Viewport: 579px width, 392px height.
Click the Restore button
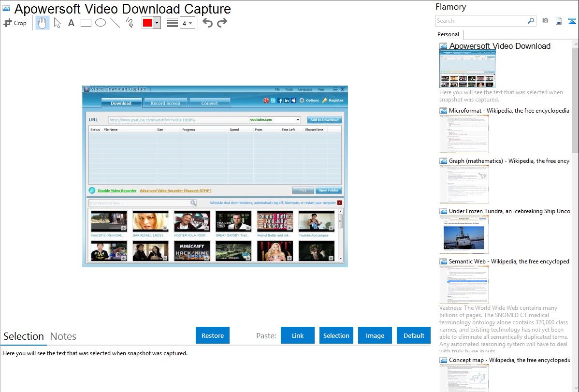click(213, 335)
